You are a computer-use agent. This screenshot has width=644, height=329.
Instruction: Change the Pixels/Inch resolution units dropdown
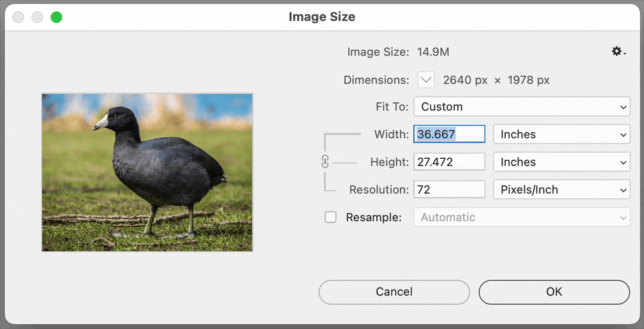point(561,190)
